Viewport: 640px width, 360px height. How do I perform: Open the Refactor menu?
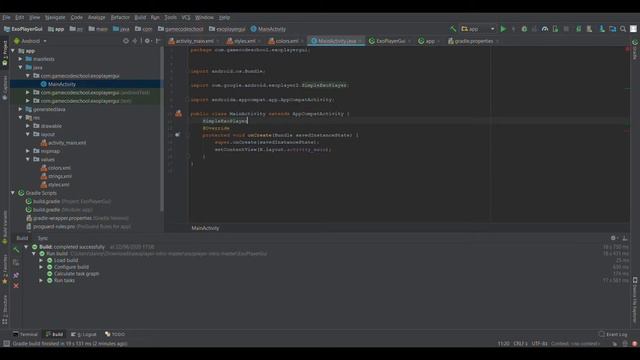tap(120, 18)
